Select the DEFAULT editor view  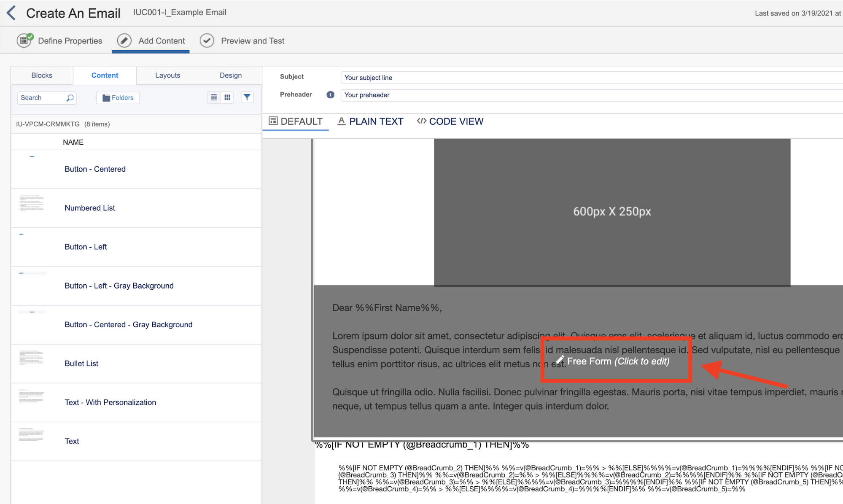pos(296,121)
